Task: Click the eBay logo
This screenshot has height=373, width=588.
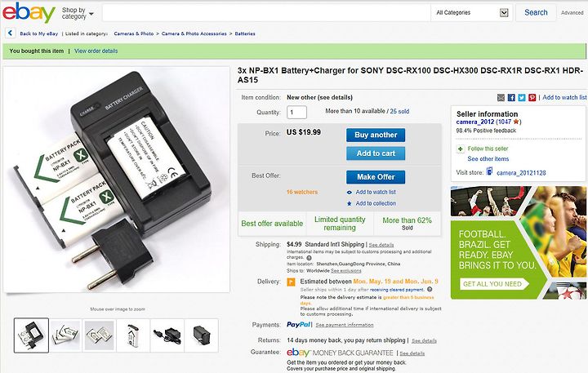Action: (x=29, y=12)
